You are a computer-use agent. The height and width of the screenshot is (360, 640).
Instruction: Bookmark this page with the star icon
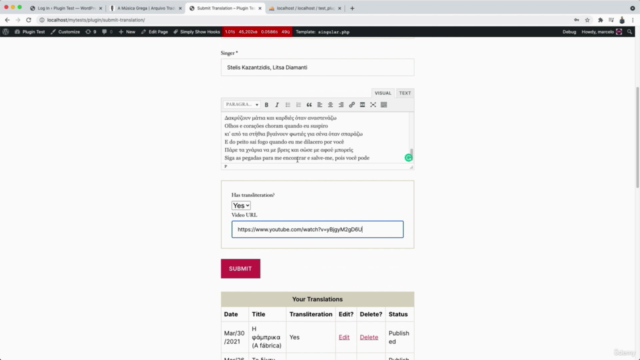click(587, 20)
